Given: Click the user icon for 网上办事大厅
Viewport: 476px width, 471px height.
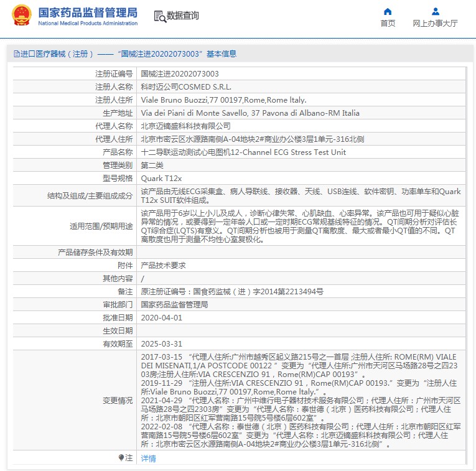Looking at the screenshot, I should 436,12.
